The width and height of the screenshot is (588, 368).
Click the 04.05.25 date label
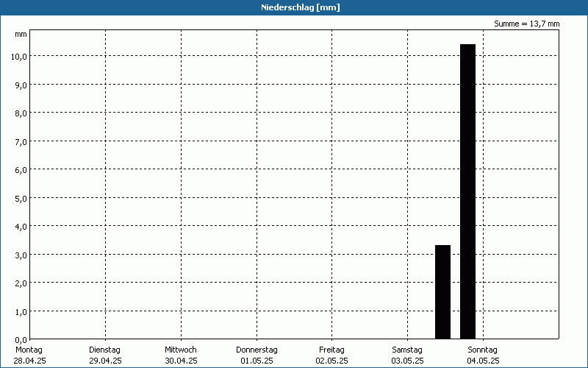click(483, 361)
